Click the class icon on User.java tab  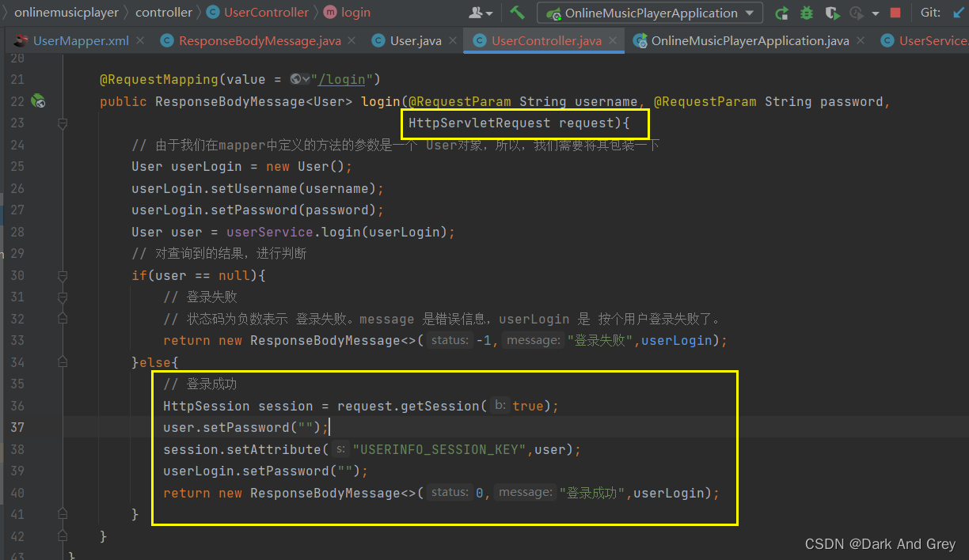pyautogui.click(x=378, y=40)
